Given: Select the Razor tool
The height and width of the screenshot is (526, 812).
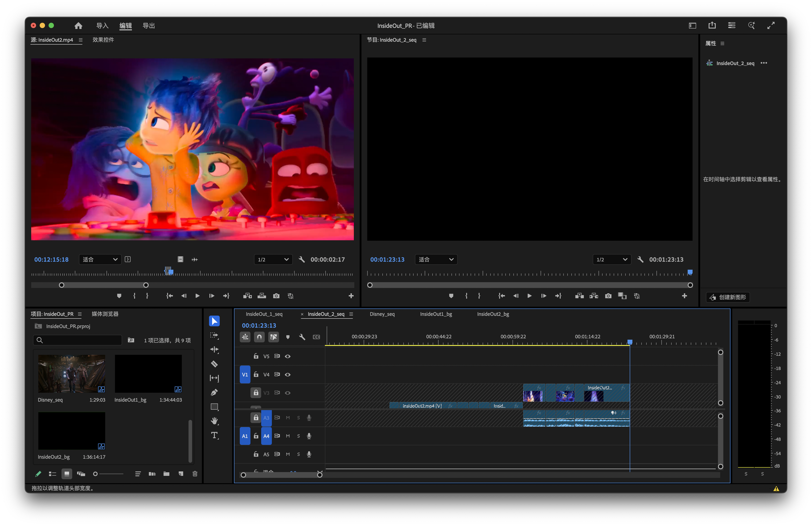Looking at the screenshot, I should point(214,364).
